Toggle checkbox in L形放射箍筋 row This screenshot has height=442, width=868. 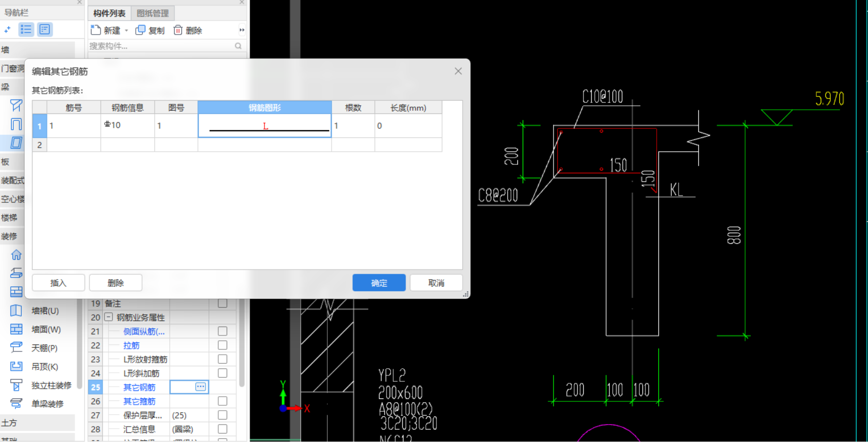pyautogui.click(x=222, y=359)
